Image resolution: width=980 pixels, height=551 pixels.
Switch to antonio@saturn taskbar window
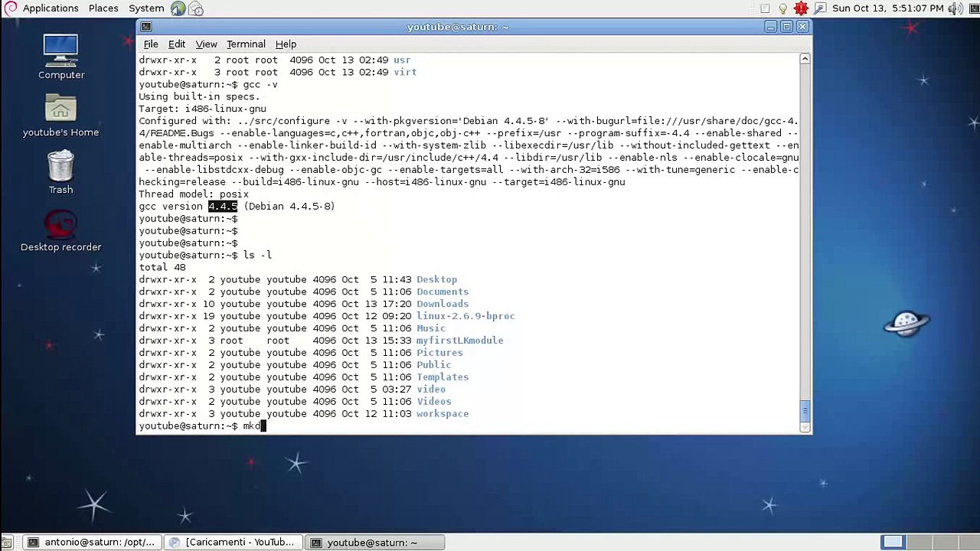pos(92,543)
